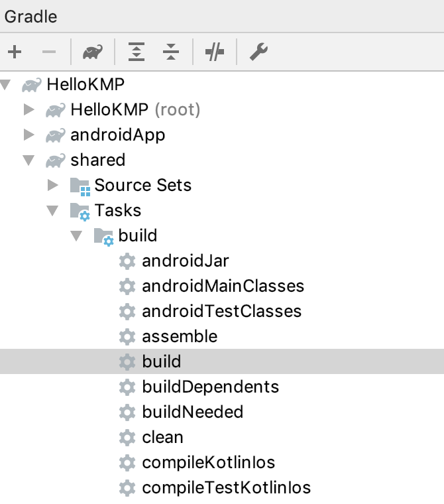The image size is (444, 504).
Task: Expand the androidApp module node
Action: coord(28,135)
